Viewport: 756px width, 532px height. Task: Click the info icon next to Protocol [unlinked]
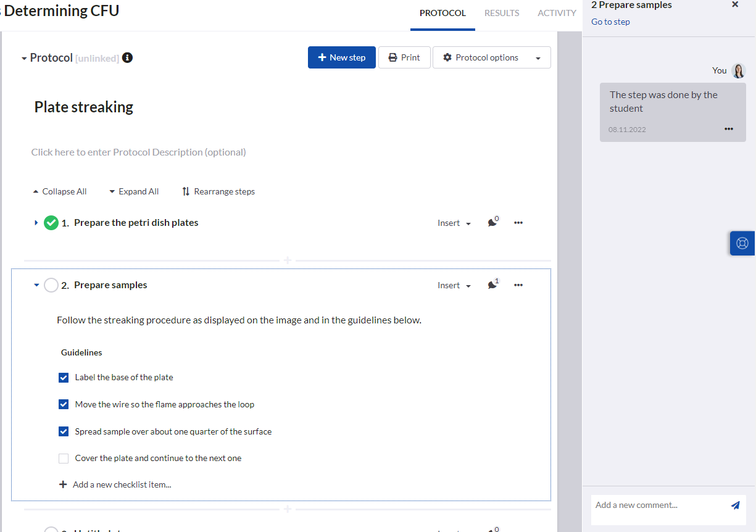click(127, 57)
